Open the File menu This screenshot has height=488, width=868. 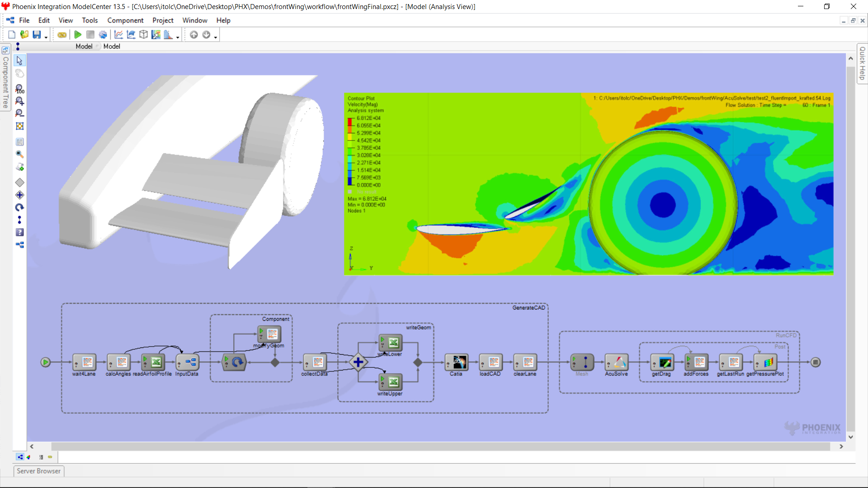24,20
